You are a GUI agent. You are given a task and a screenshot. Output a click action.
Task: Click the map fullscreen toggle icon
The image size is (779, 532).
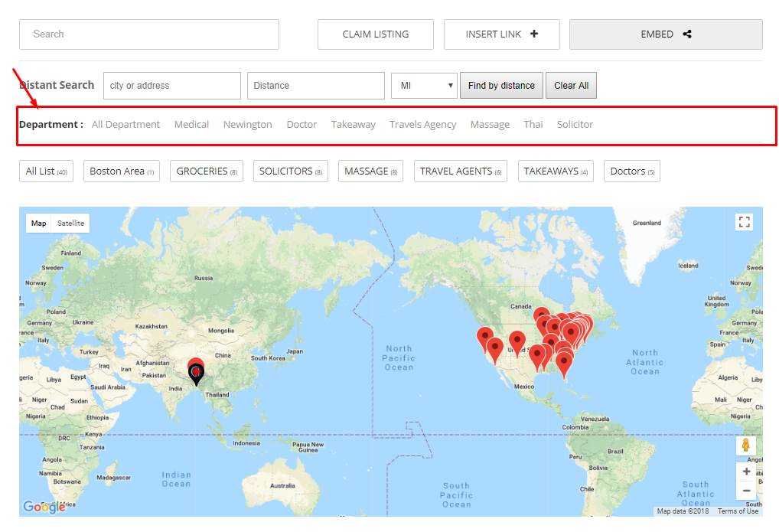[744, 222]
